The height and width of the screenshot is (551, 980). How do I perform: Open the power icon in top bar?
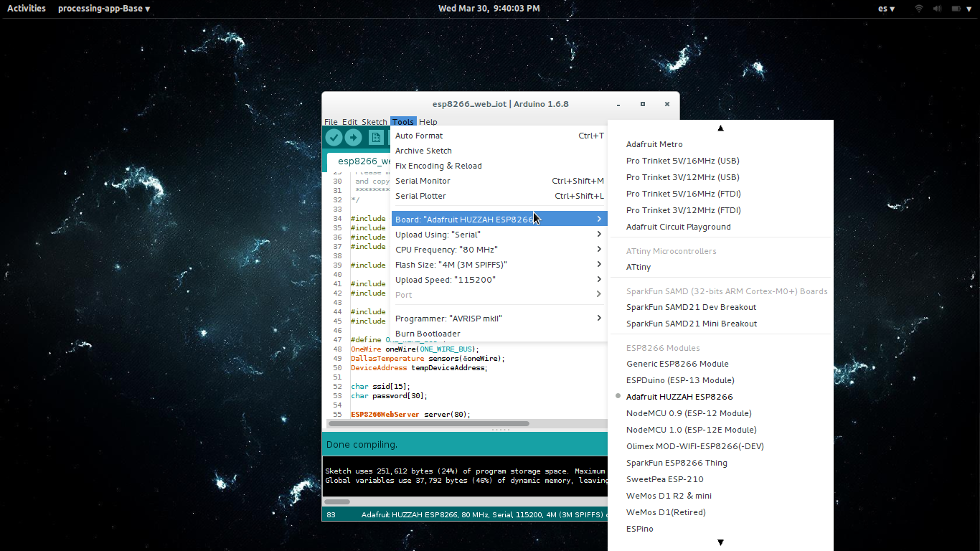956,9
